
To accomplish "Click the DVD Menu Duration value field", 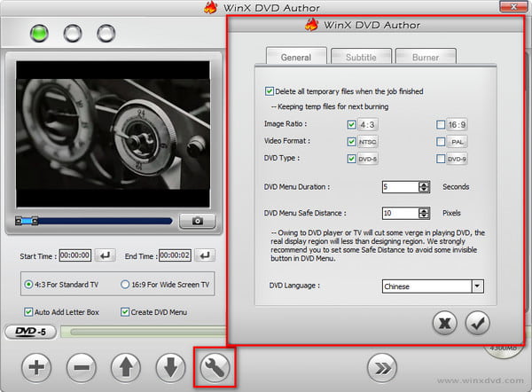I will click(401, 186).
